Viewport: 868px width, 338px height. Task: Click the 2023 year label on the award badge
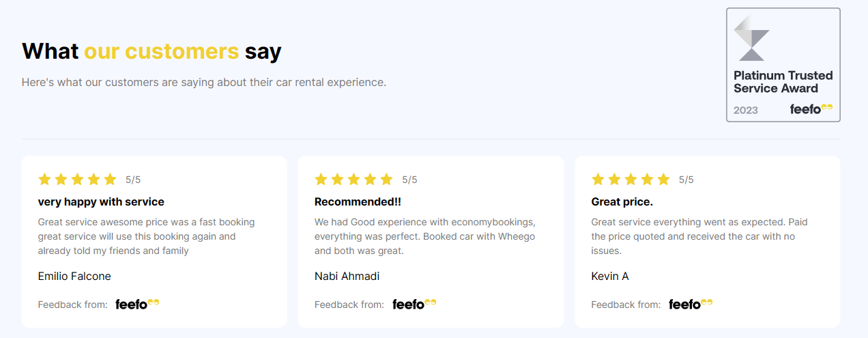click(x=745, y=110)
